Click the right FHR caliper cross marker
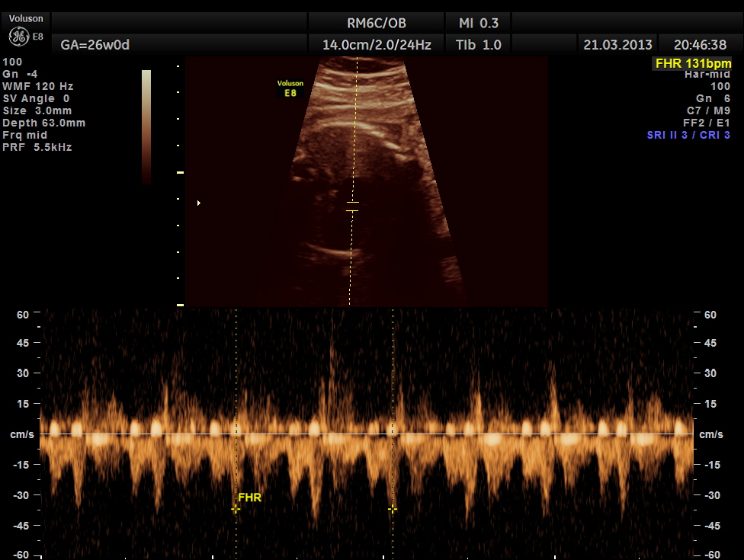This screenshot has width=744, height=560. click(x=393, y=508)
